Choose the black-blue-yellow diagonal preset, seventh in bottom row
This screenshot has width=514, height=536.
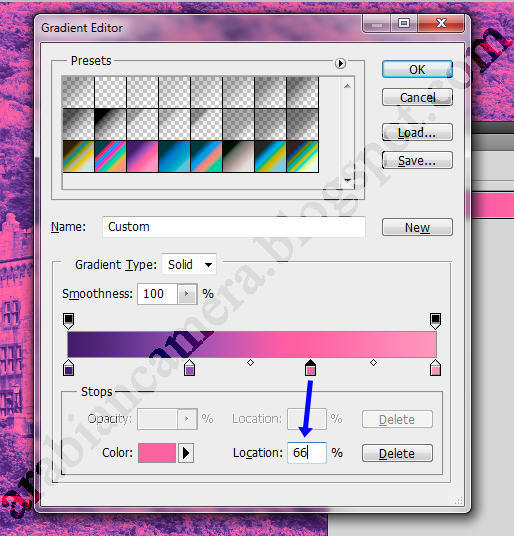(270, 157)
